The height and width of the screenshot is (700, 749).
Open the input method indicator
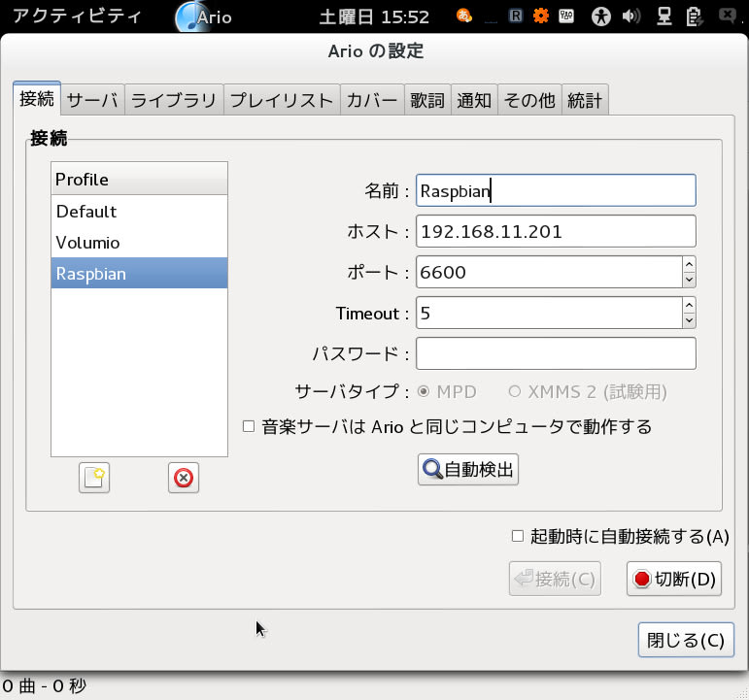(463, 17)
